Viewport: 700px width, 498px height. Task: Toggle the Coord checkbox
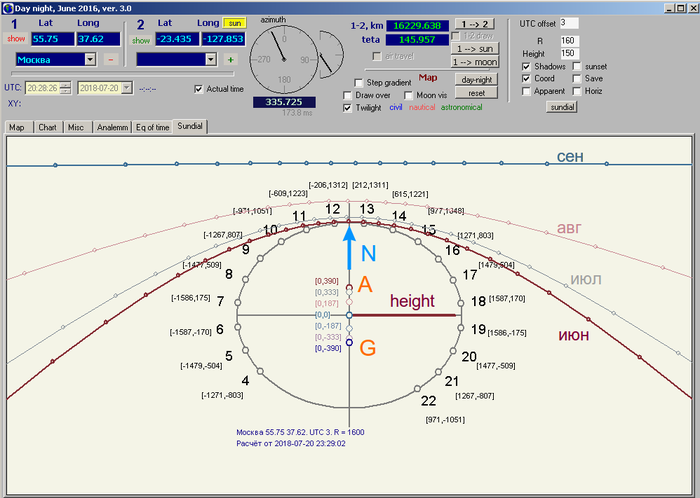click(x=526, y=79)
